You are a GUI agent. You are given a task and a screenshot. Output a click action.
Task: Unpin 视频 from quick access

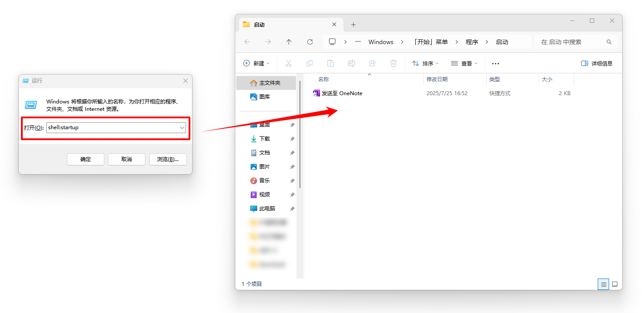292,195
